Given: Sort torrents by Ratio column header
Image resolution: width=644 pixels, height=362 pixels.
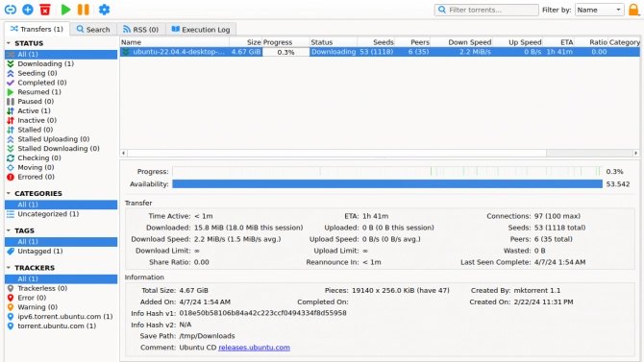Looking at the screenshot, I should pyautogui.click(x=591, y=42).
